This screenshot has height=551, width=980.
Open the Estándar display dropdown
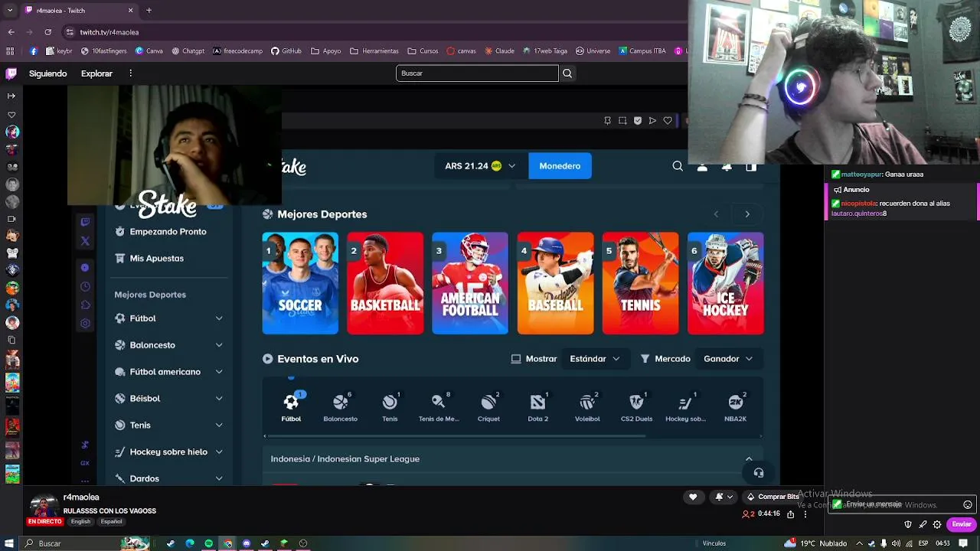click(595, 359)
